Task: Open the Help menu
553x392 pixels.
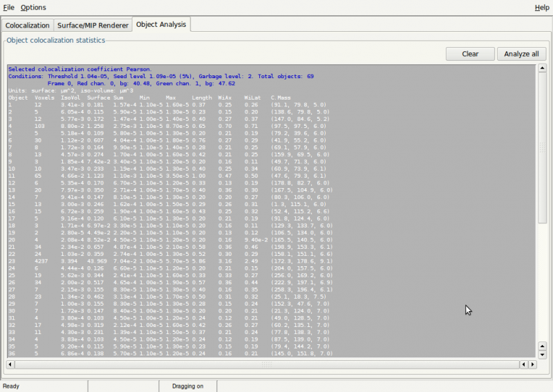Action: [x=542, y=7]
